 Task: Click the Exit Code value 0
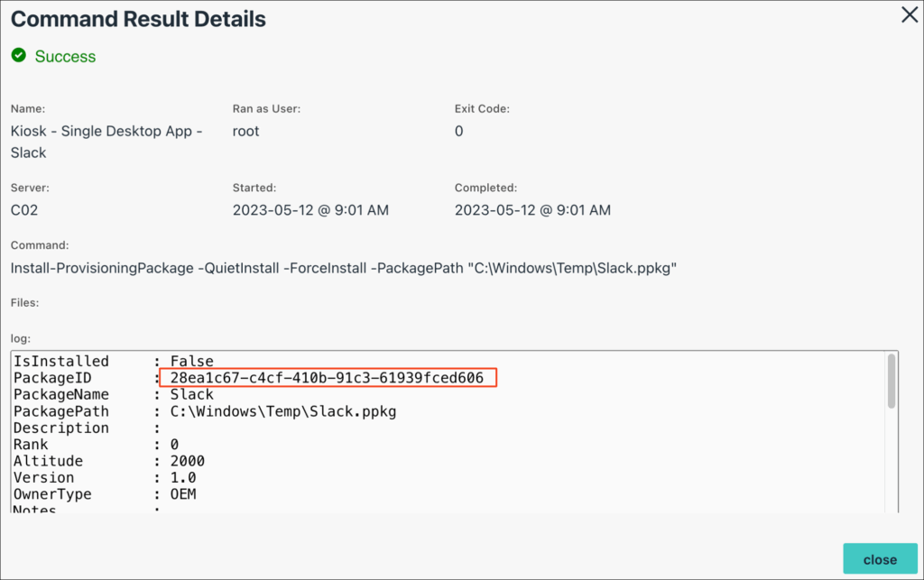point(458,131)
